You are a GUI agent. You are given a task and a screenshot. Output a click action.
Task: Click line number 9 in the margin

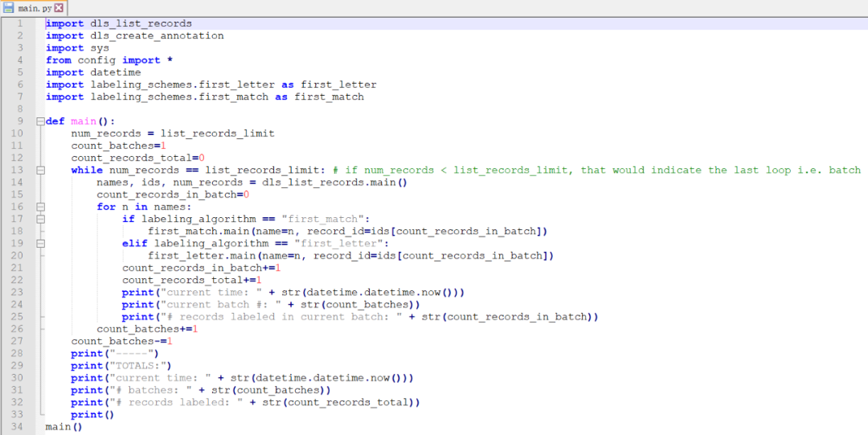pos(20,121)
